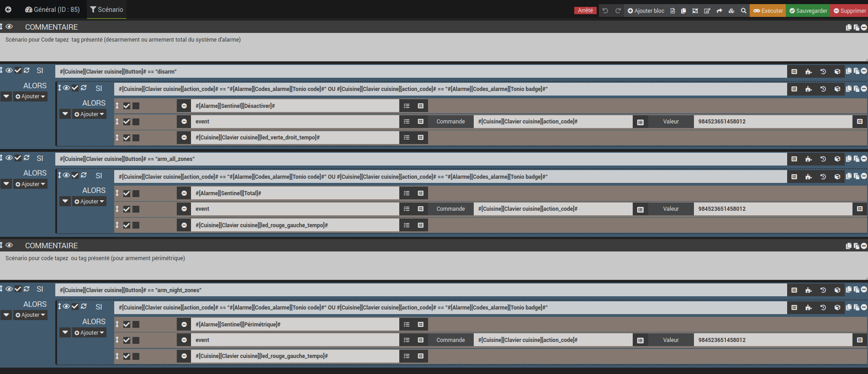868x374 pixels.
Task: Click the export share arrow icon
Action: click(720, 11)
